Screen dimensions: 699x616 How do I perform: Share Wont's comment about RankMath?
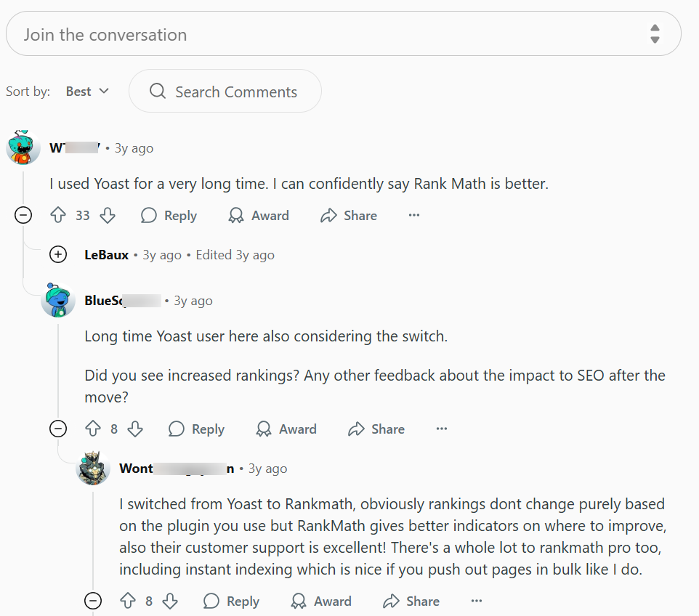click(x=411, y=601)
